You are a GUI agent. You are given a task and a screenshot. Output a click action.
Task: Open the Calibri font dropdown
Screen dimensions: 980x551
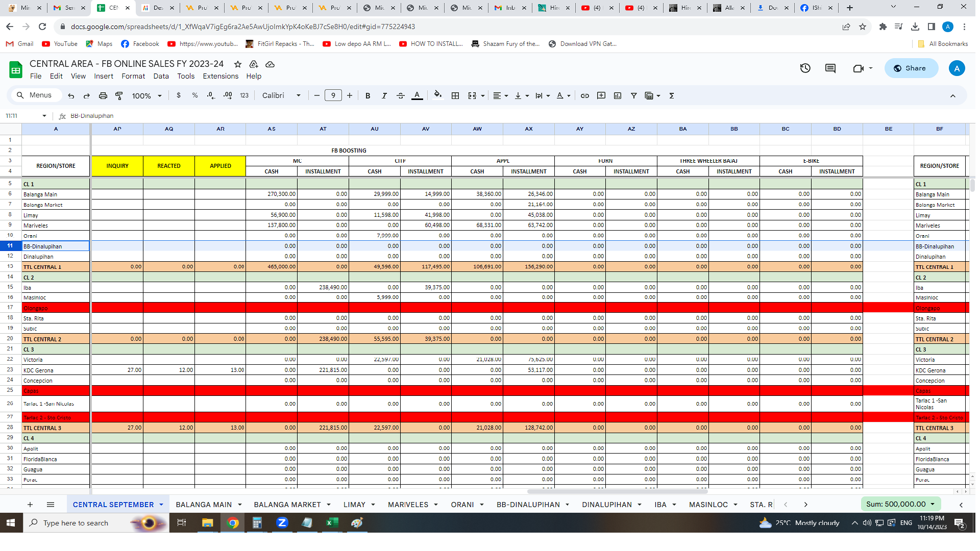click(281, 96)
